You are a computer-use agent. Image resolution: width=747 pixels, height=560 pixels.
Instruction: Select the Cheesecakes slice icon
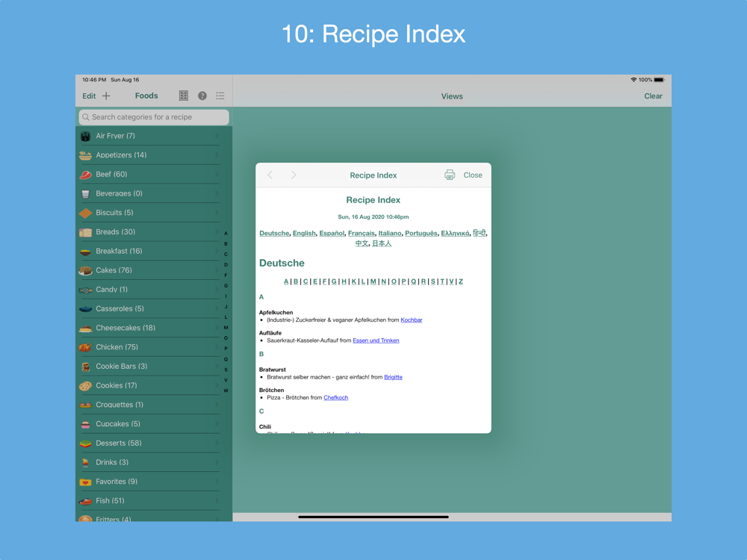(86, 328)
